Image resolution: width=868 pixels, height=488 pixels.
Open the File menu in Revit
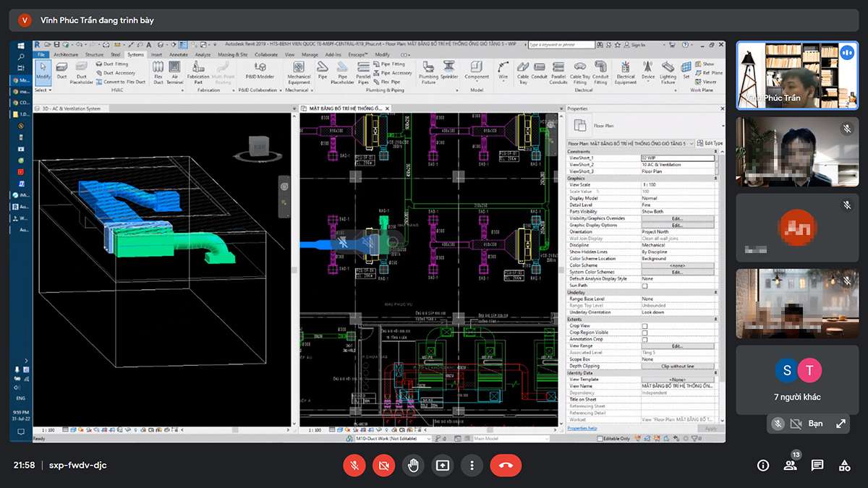click(x=41, y=54)
